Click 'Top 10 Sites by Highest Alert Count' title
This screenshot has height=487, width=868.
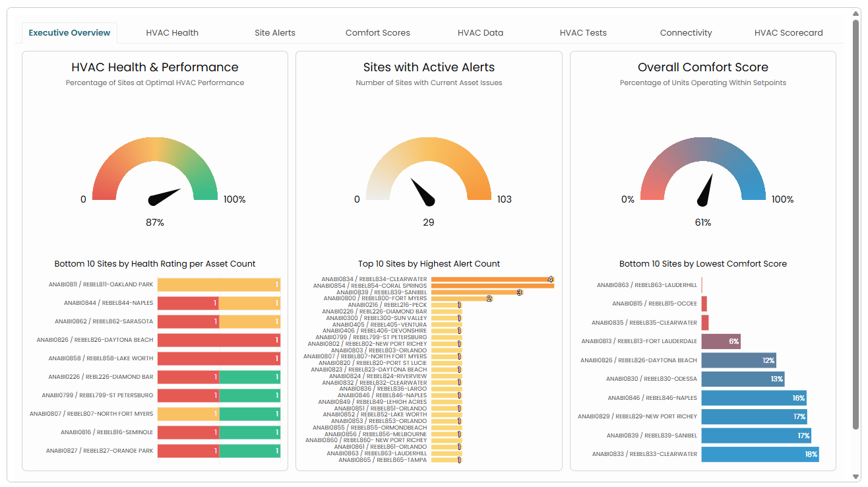click(429, 264)
